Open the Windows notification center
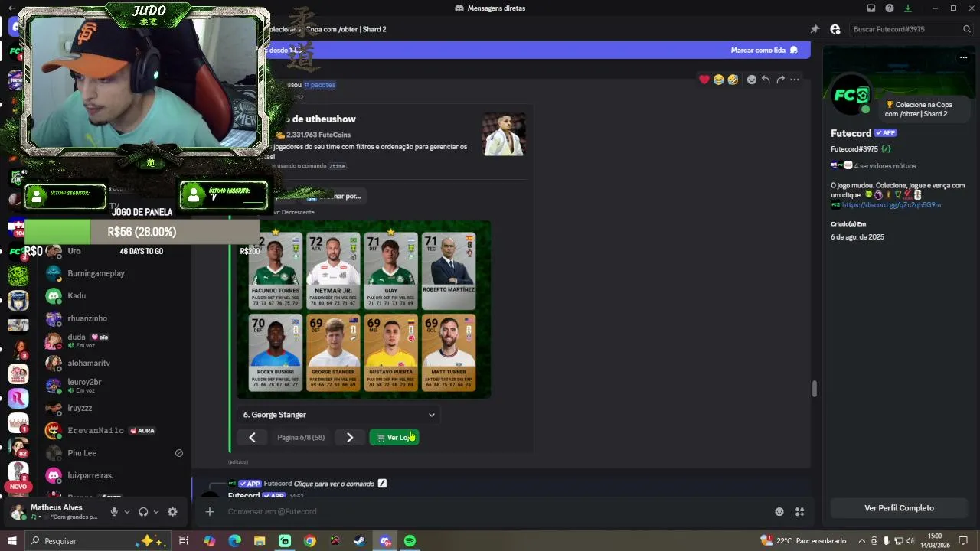Image resolution: width=980 pixels, height=551 pixels. click(963, 541)
